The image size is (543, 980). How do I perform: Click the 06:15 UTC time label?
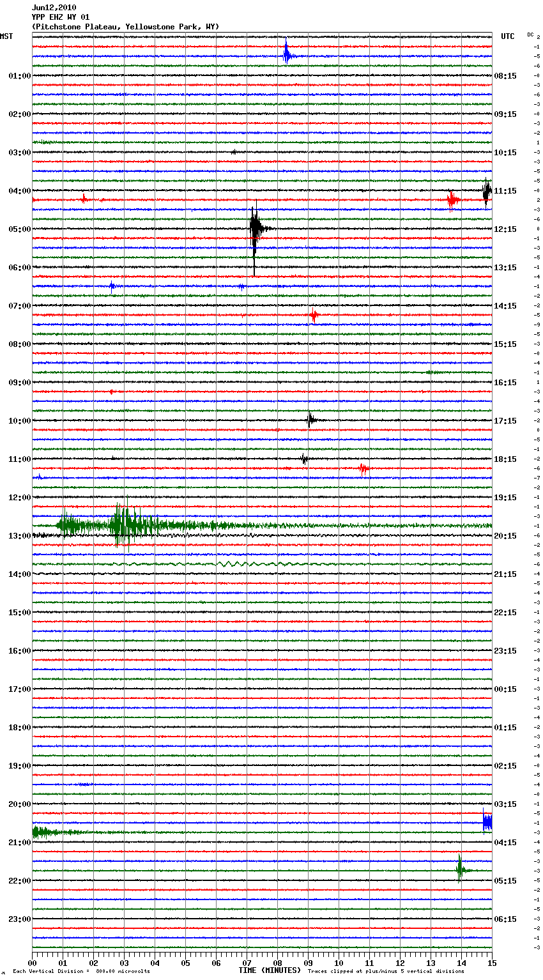tap(505, 919)
